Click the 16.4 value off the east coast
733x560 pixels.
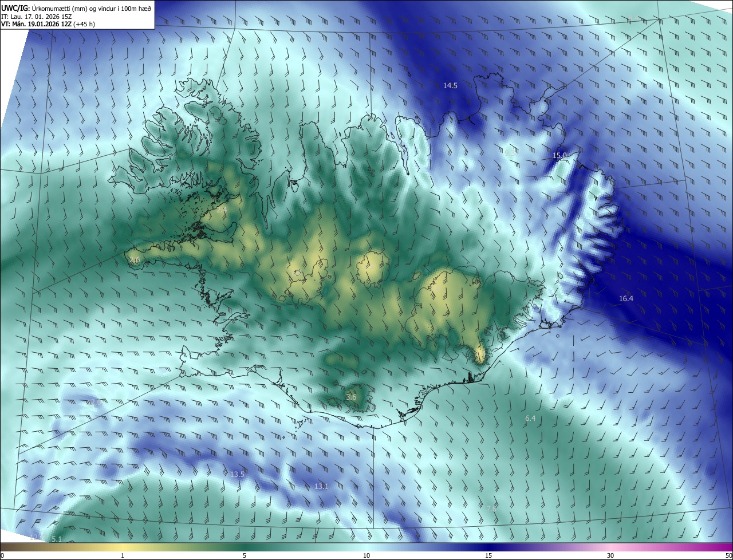coord(626,298)
